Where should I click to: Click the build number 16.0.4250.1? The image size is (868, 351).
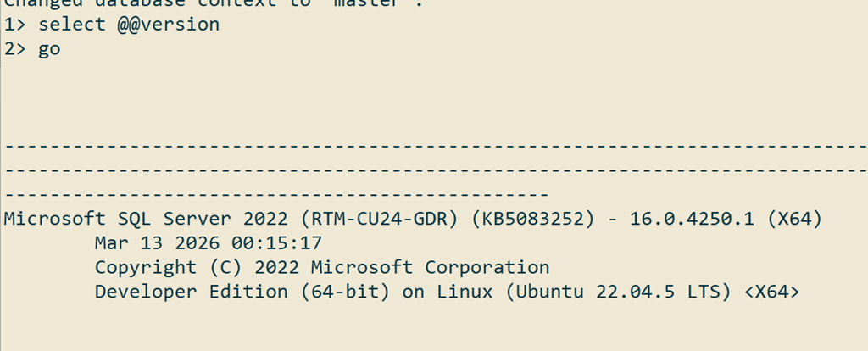tap(693, 219)
